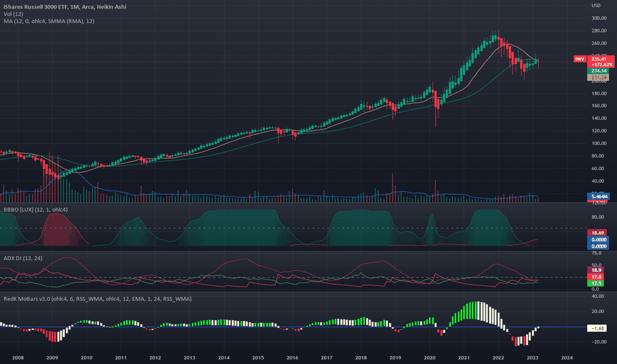
Task: Click the 2017 time axis label
Action: [326, 357]
